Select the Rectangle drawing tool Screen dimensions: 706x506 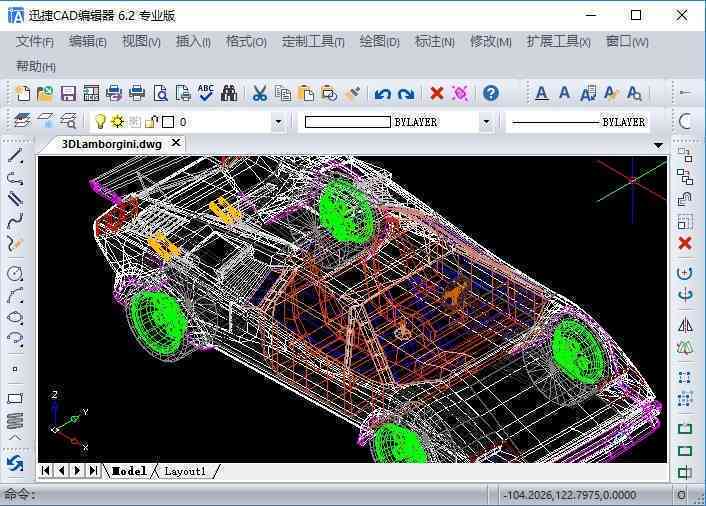point(15,398)
